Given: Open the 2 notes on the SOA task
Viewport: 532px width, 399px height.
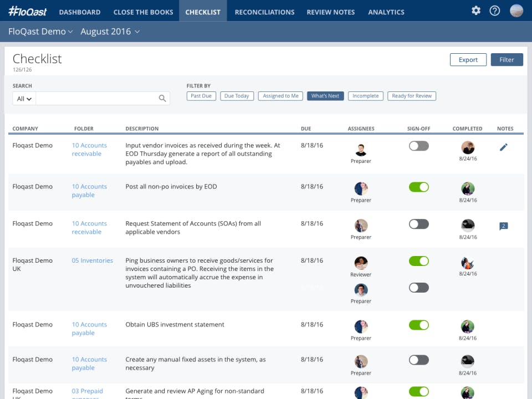Looking at the screenshot, I should (x=503, y=226).
